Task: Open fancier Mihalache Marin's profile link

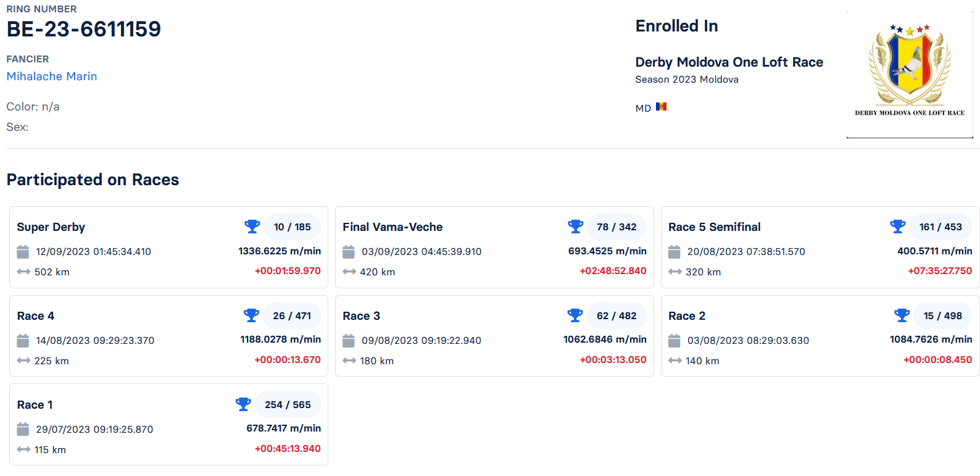Action: pyautogui.click(x=52, y=77)
